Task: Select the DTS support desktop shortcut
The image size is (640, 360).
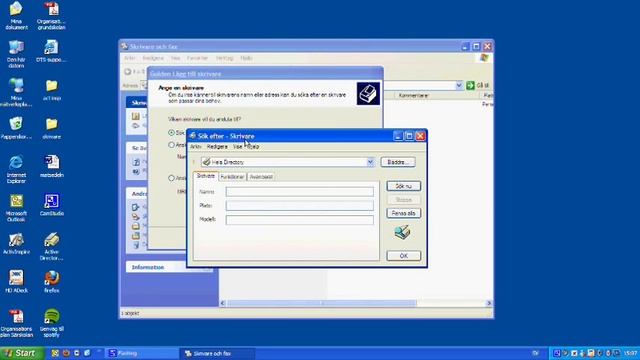Action: point(51,51)
